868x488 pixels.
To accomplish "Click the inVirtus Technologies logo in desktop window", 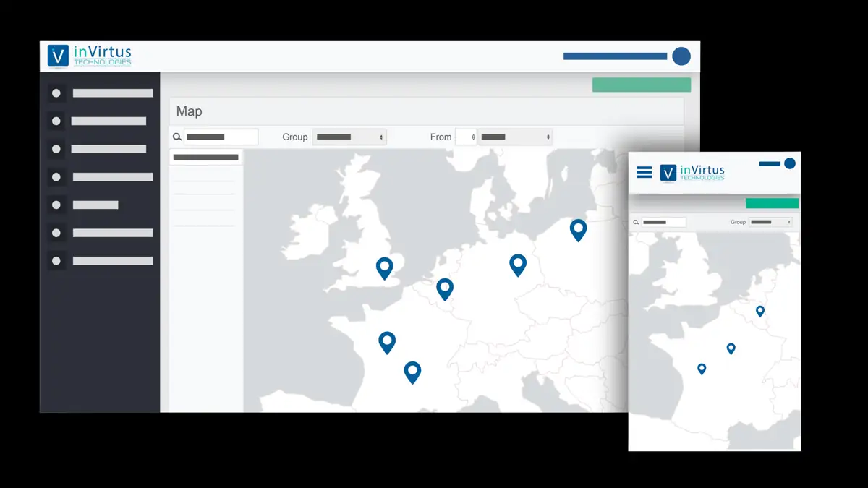I will 90,56.
